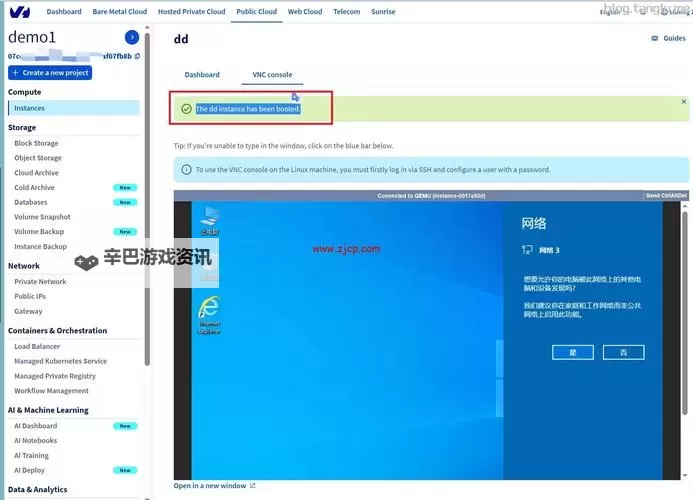Open VNC console in a new window
The image size is (693, 500).
[210, 485]
